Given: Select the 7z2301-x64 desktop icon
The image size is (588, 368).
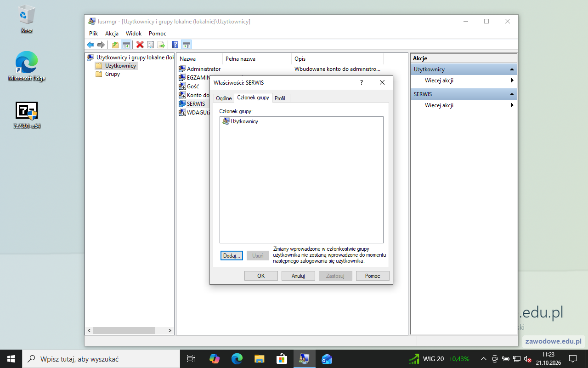Looking at the screenshot, I should [27, 115].
